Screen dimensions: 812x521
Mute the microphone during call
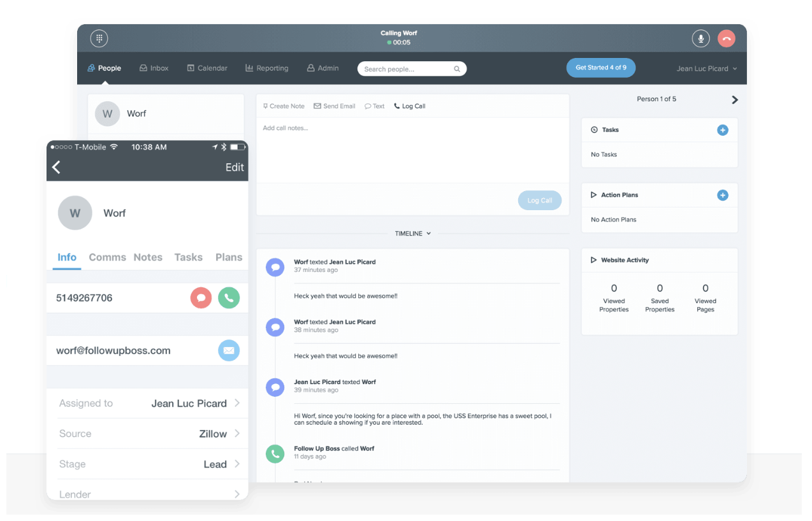[700, 38]
